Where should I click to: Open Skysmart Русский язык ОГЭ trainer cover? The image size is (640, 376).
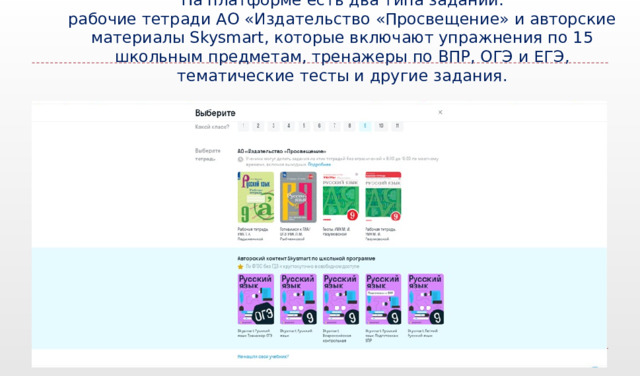[x=256, y=299]
